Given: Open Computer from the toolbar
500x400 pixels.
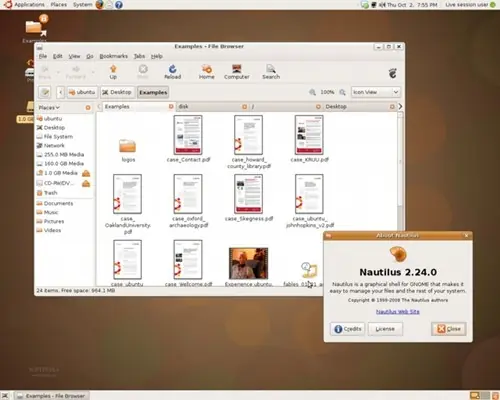Looking at the screenshot, I should click(x=237, y=72).
